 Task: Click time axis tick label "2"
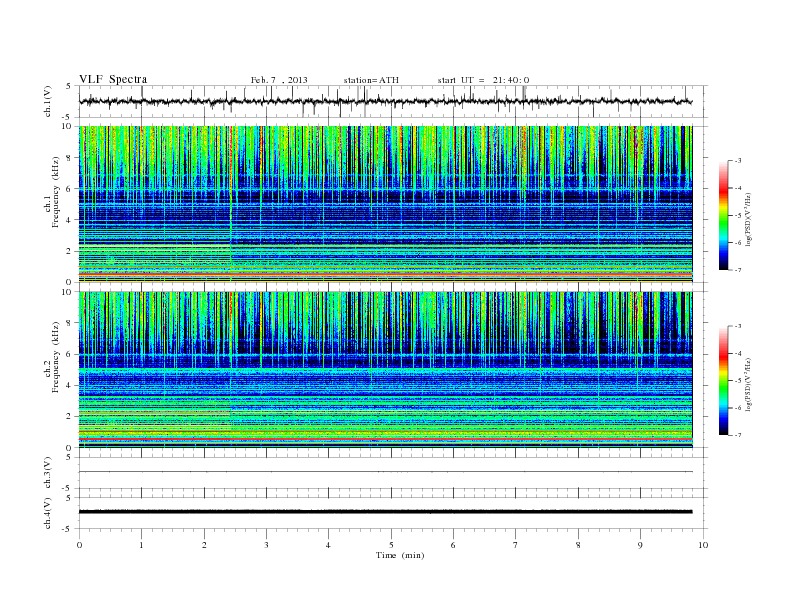(x=204, y=545)
